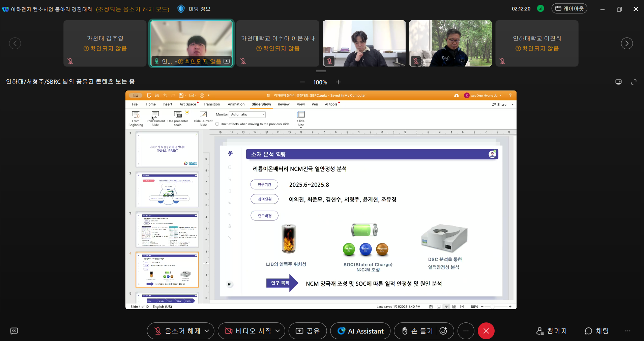This screenshot has height=341, width=644.
Task: Start slideshow with From Beginning
Action: (x=136, y=118)
